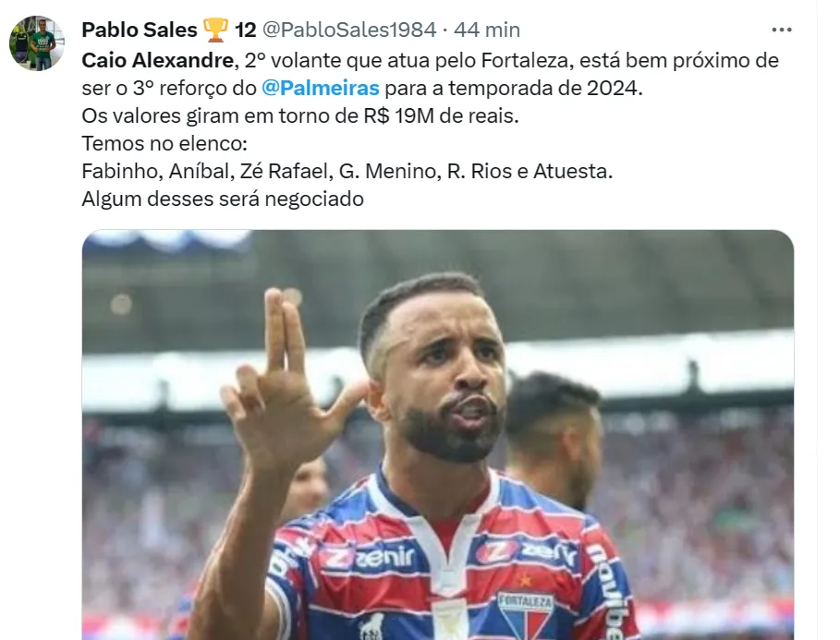Open the @PabloSales1984 handle link

[x=349, y=30]
